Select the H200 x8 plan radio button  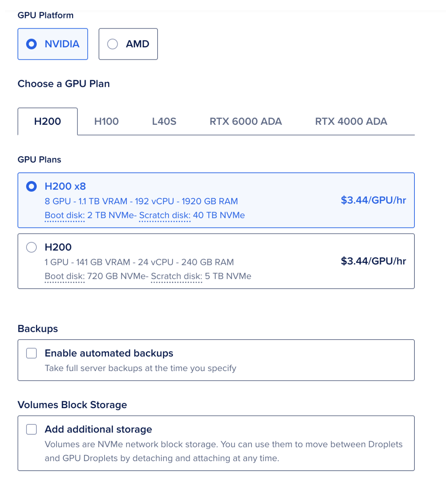click(31, 186)
